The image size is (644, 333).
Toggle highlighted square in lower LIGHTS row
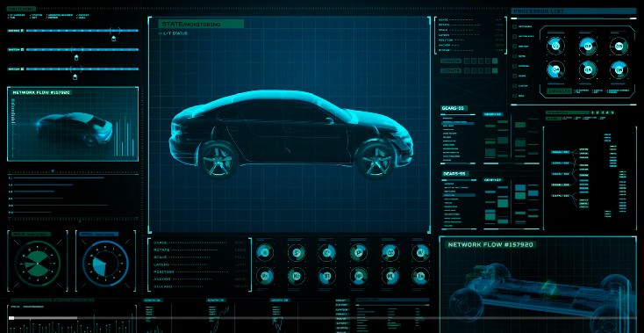tap(495, 70)
